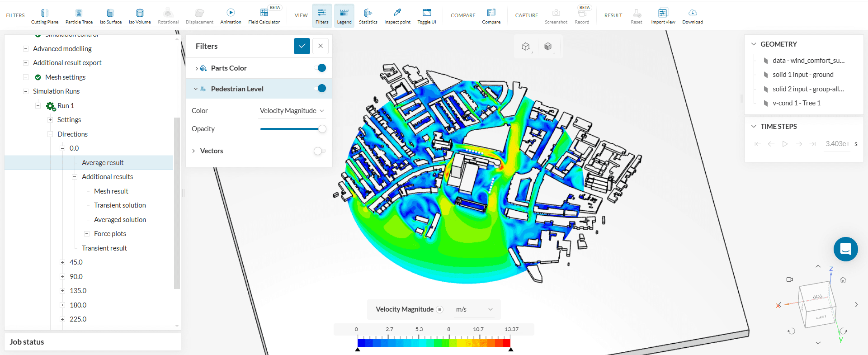The height and width of the screenshot is (355, 868).
Task: Collapse the GEOMETRY panel
Action: coord(754,44)
